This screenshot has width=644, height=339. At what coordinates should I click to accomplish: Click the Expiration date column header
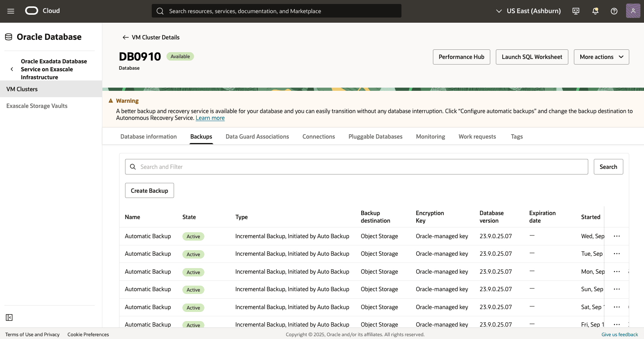tap(542, 217)
